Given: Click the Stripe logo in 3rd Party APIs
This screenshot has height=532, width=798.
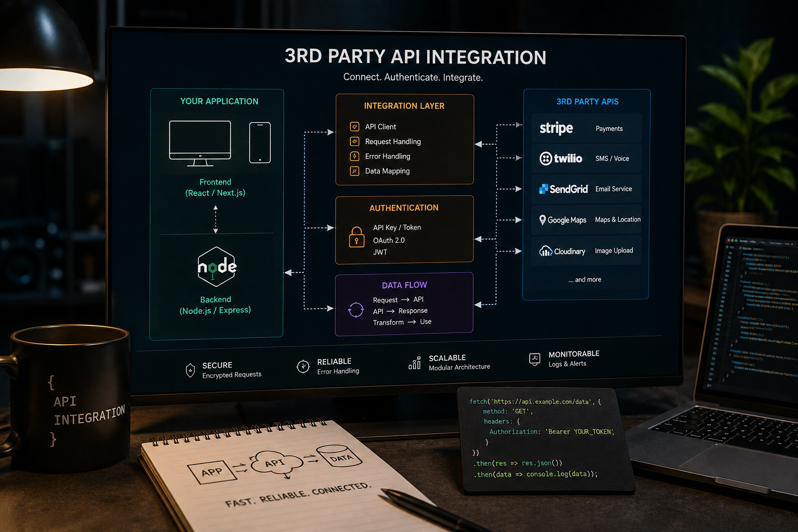Looking at the screenshot, I should [556, 128].
